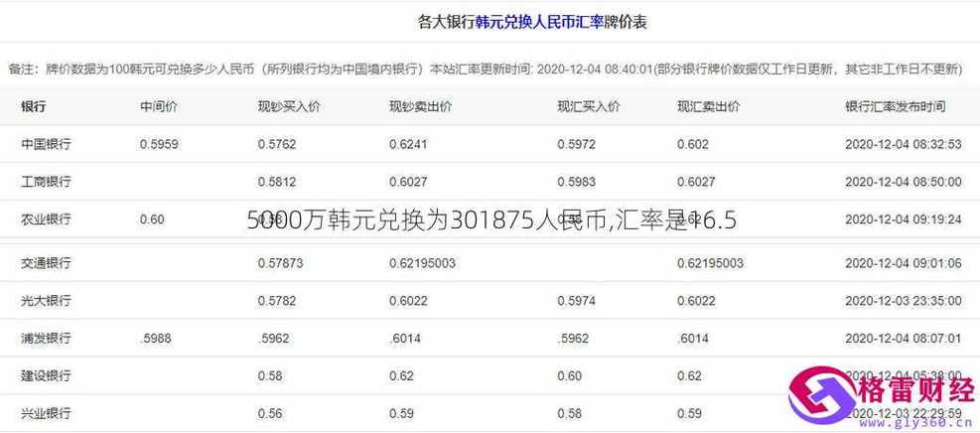
Task: Click 交通银行 现钞卖出价 cell 0.62195003
Action: [422, 263]
